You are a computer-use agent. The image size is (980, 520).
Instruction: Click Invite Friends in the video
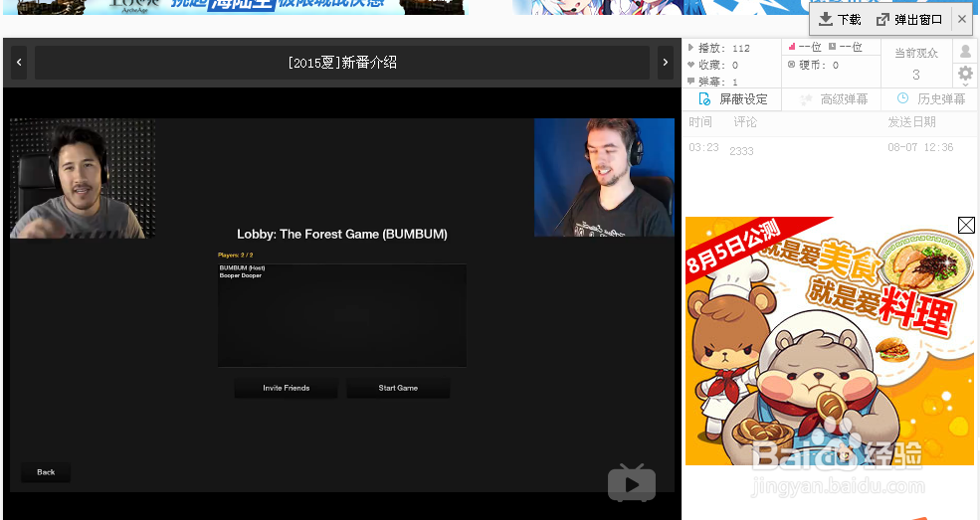(286, 388)
